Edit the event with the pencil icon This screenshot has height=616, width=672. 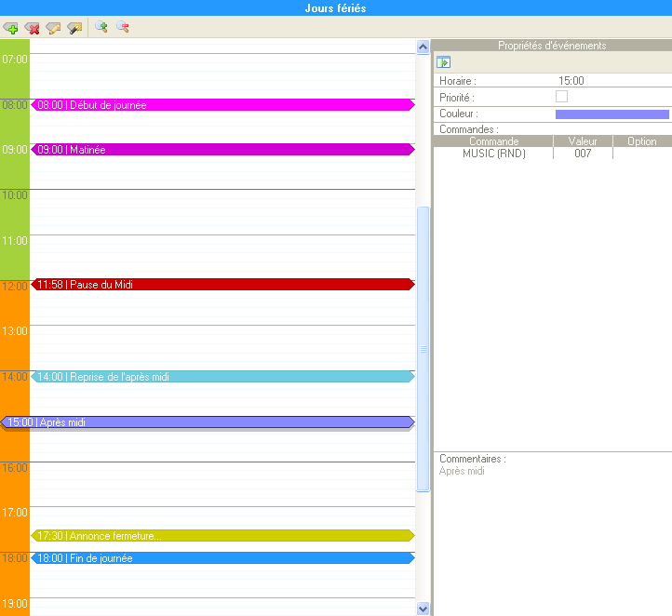point(53,28)
